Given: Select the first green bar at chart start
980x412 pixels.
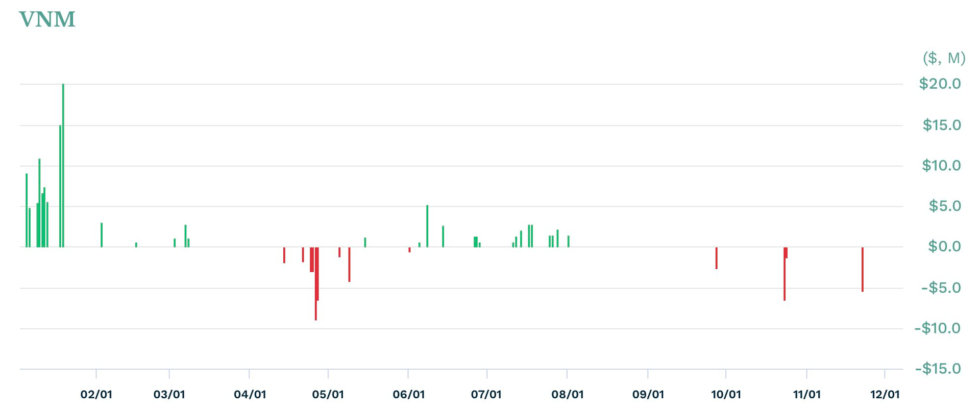Looking at the screenshot, I should point(27,210).
